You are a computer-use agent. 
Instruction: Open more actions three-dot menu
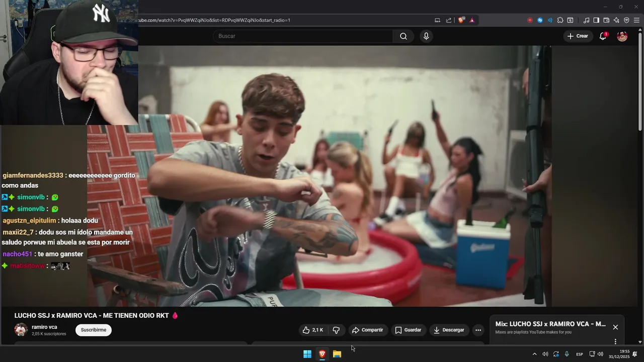tap(478, 330)
